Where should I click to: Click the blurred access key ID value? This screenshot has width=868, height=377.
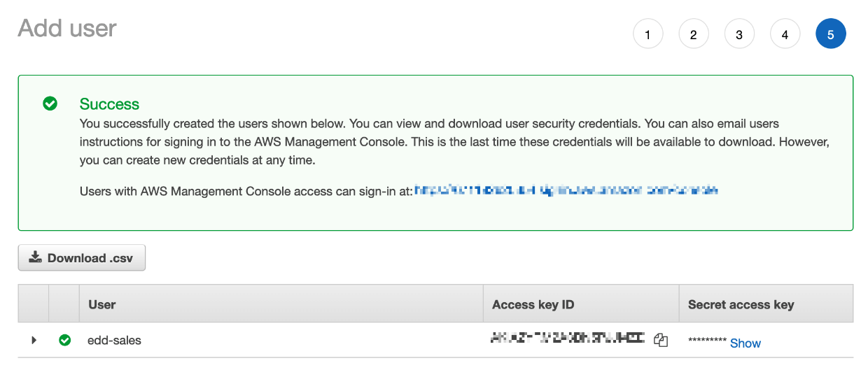[568, 339]
